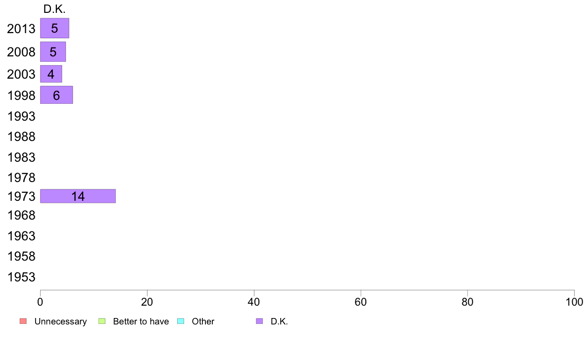Click the 100 tick on x-axis
Screen dimensions: 588x364
click(x=574, y=302)
